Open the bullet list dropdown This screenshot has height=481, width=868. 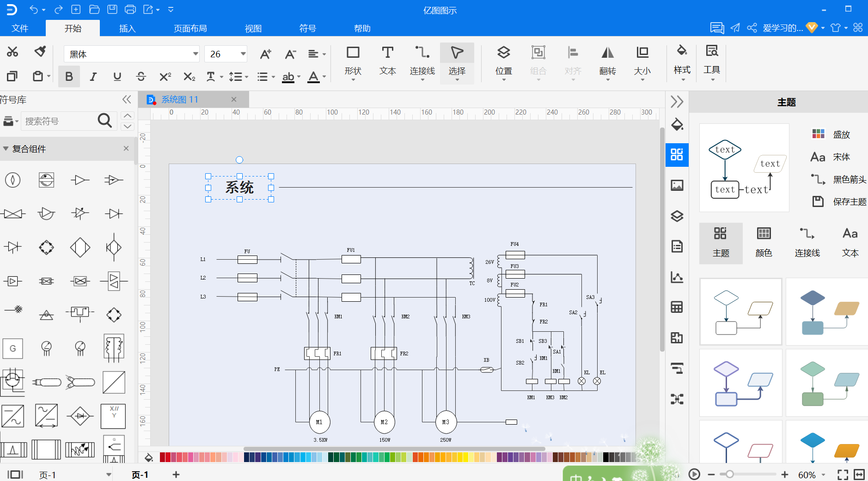point(266,76)
